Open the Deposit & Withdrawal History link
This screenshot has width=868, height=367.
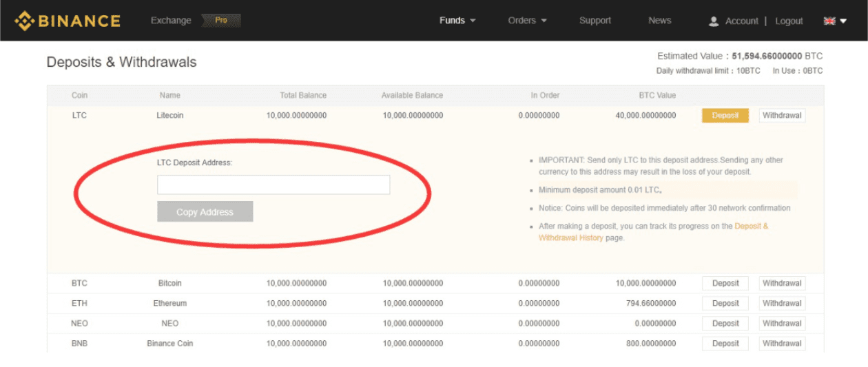click(751, 226)
